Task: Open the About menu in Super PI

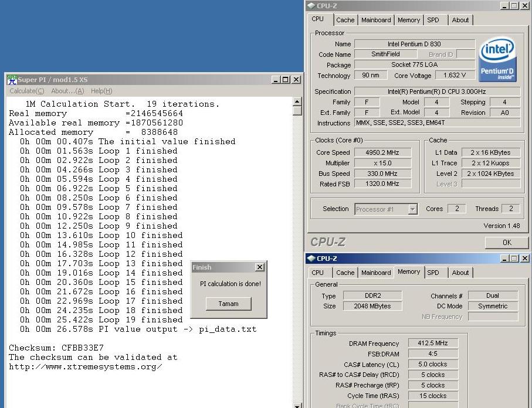Action: pos(67,91)
